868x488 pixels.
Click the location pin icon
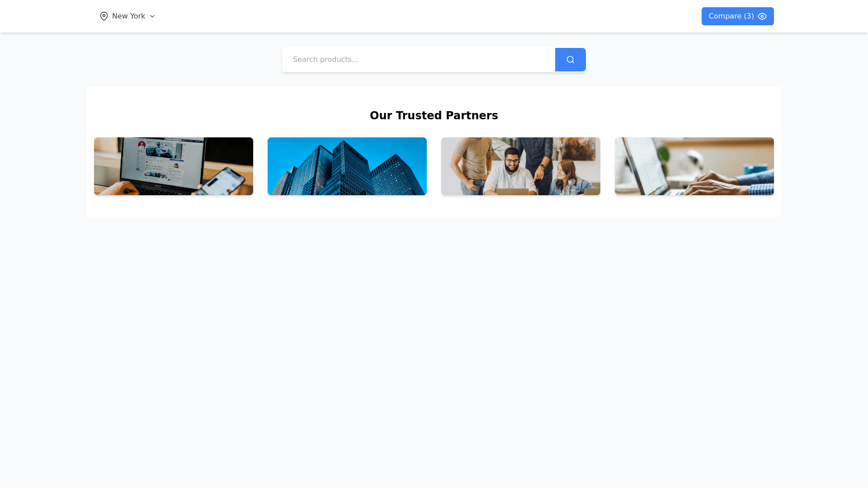pos(104,16)
